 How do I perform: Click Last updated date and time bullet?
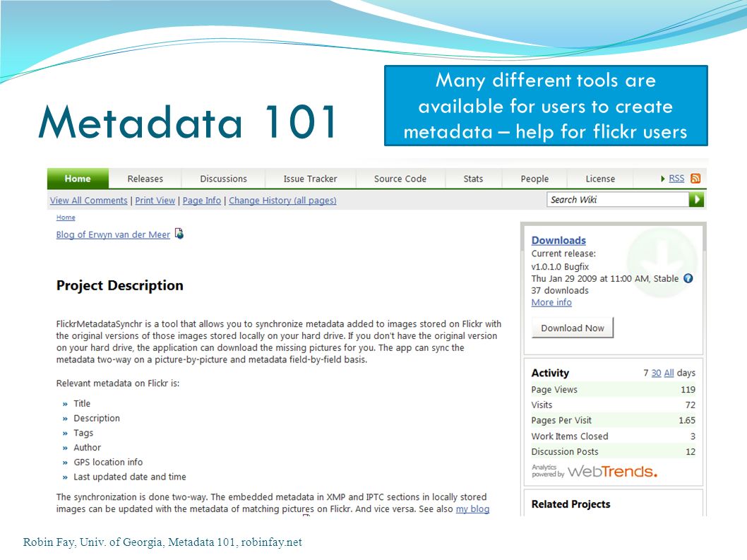[130, 477]
